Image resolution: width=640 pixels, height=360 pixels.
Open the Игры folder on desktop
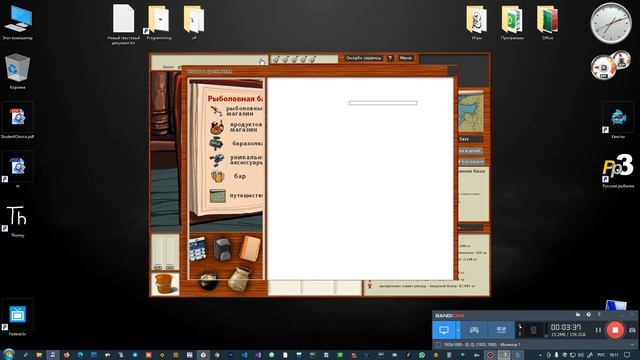pos(477,22)
